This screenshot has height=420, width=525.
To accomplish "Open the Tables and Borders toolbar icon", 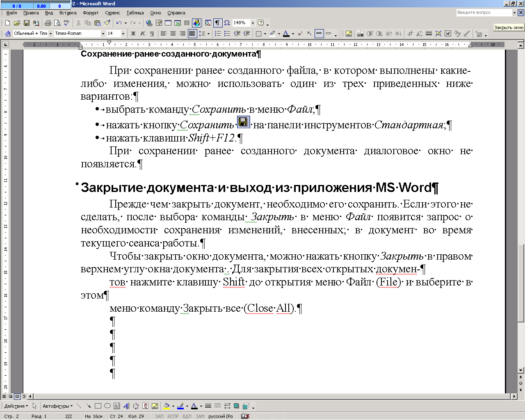I will click(x=159, y=23).
